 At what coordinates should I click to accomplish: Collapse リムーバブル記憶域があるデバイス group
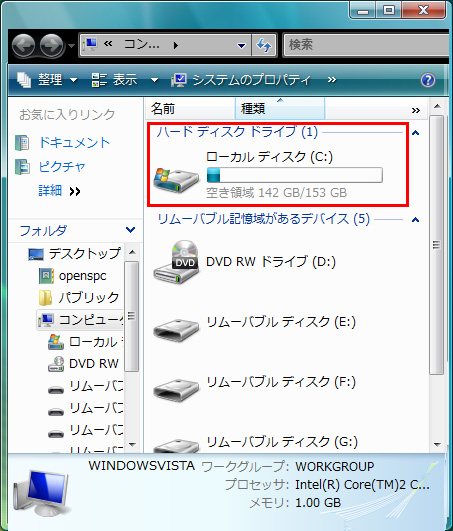(x=415, y=220)
